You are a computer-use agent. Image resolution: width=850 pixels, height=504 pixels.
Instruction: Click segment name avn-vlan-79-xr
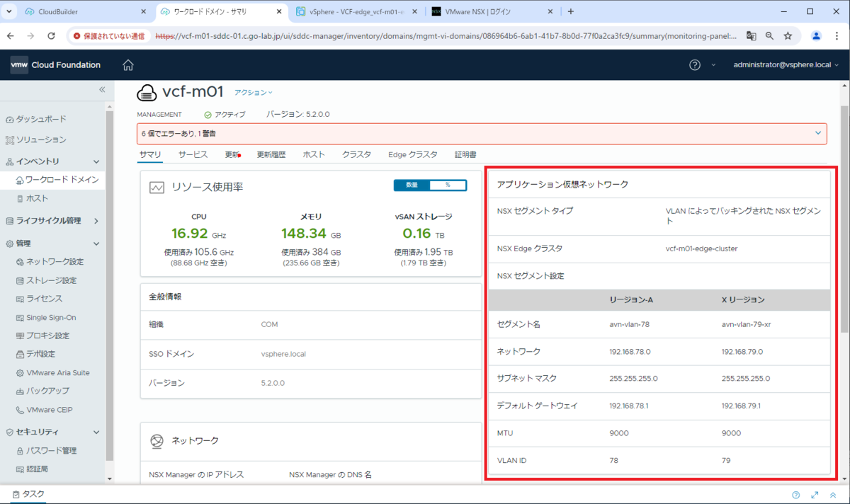pyautogui.click(x=747, y=323)
